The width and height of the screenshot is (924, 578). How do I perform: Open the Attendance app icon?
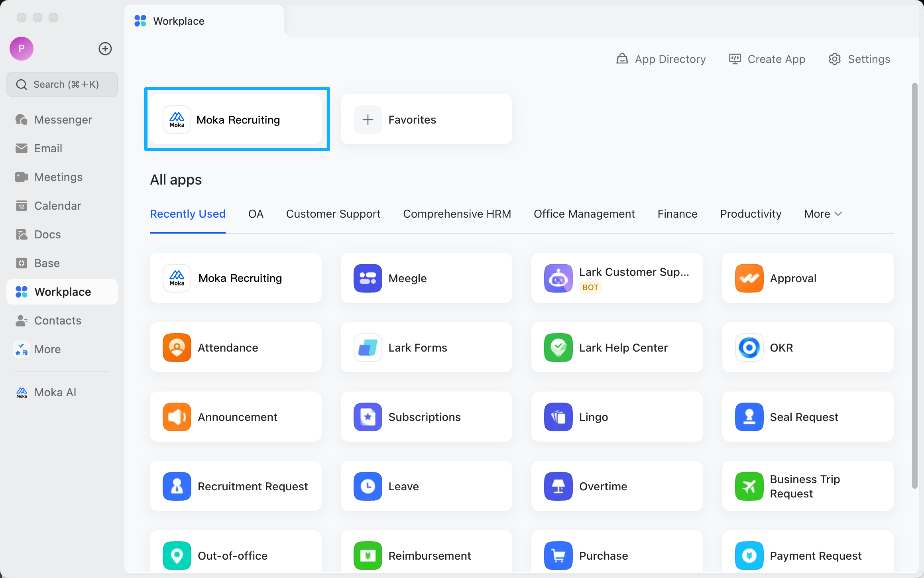coord(177,348)
